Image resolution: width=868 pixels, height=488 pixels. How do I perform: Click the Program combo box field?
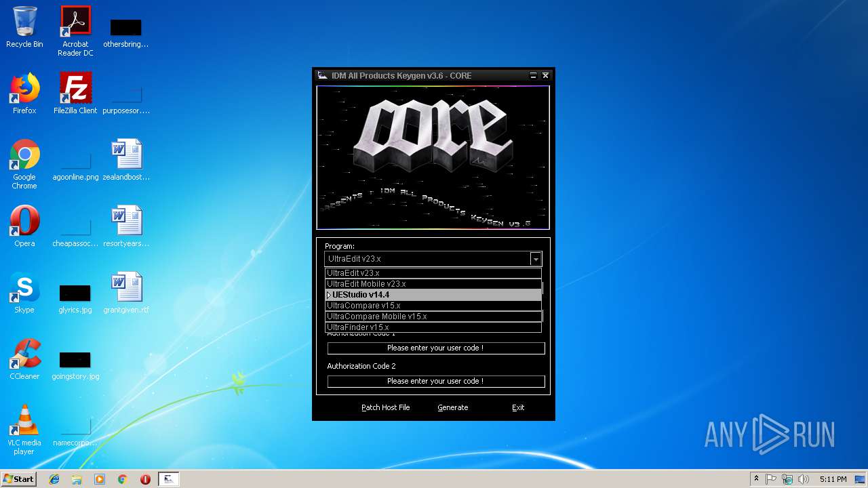[x=433, y=259]
